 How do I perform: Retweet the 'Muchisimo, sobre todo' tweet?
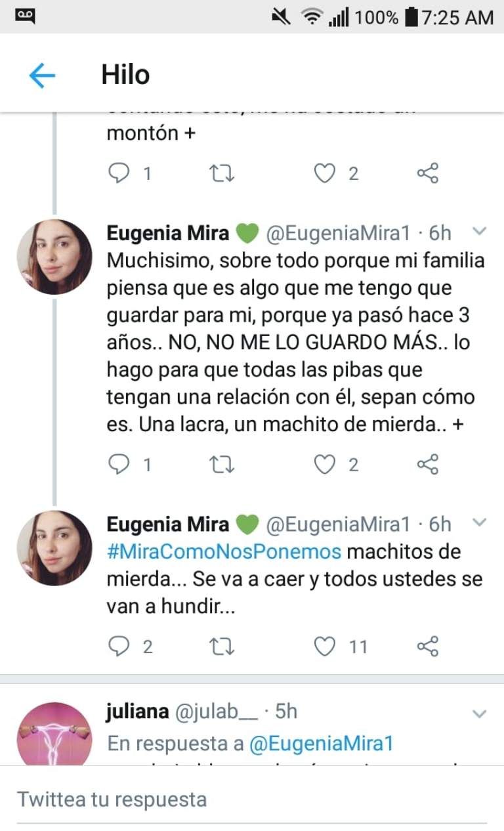point(221,465)
